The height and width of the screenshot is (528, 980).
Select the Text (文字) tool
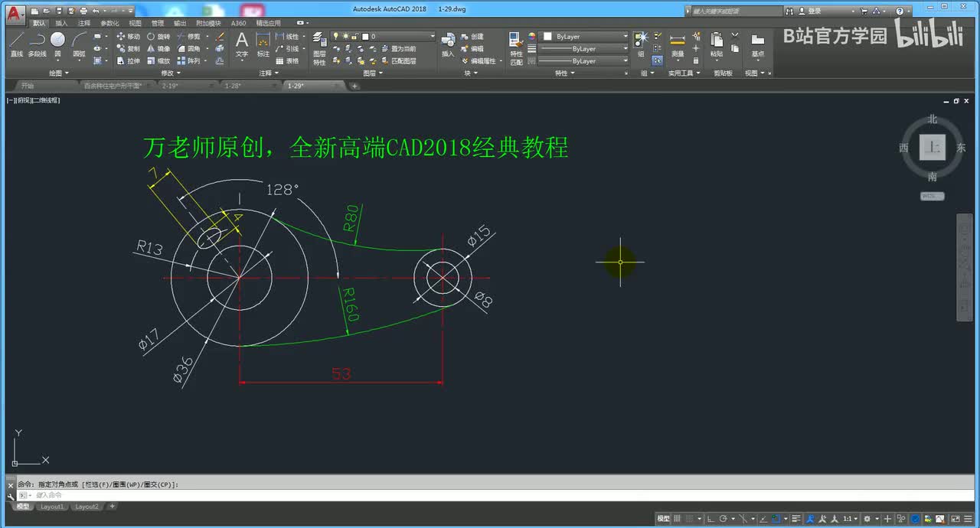pyautogui.click(x=242, y=44)
